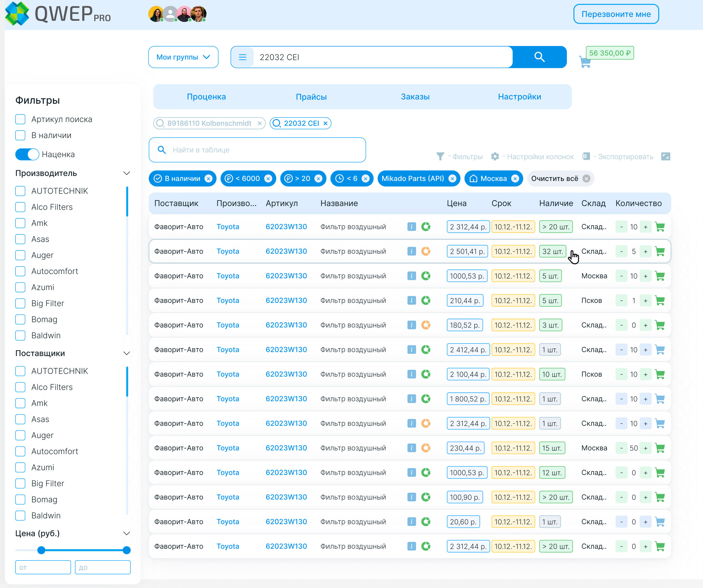Collapse the Цена (руб.) section
Image resolution: width=703 pixels, height=588 pixels.
tap(127, 533)
